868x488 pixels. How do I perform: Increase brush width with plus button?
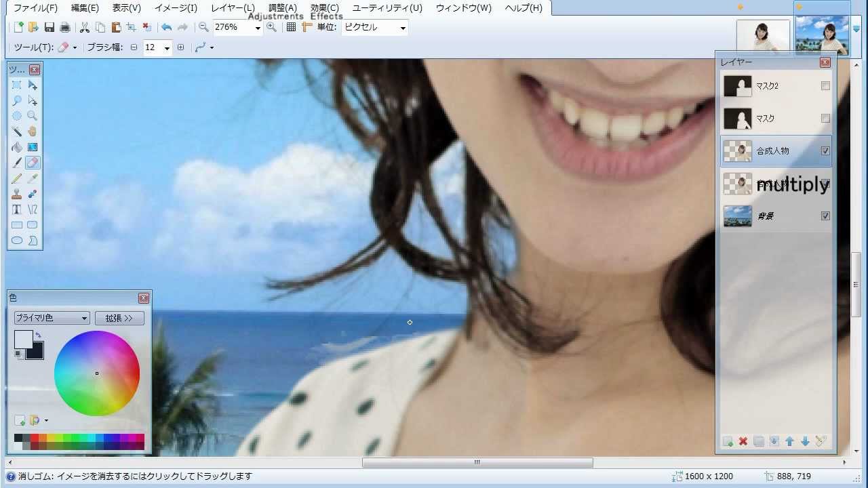coord(180,47)
